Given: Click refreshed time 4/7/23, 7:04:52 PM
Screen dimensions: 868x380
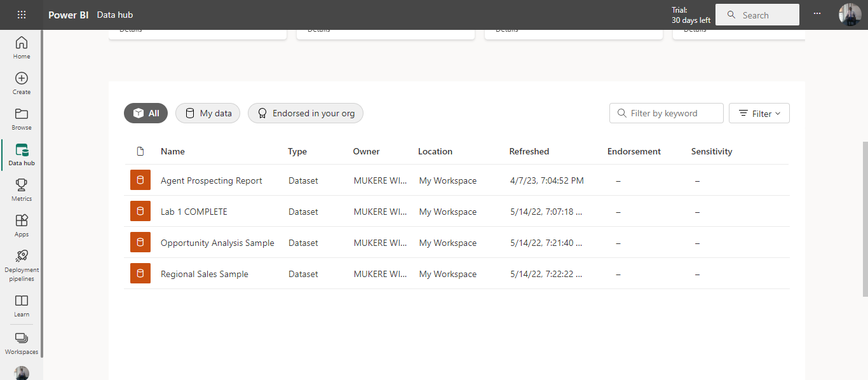Looking at the screenshot, I should pyautogui.click(x=547, y=180).
